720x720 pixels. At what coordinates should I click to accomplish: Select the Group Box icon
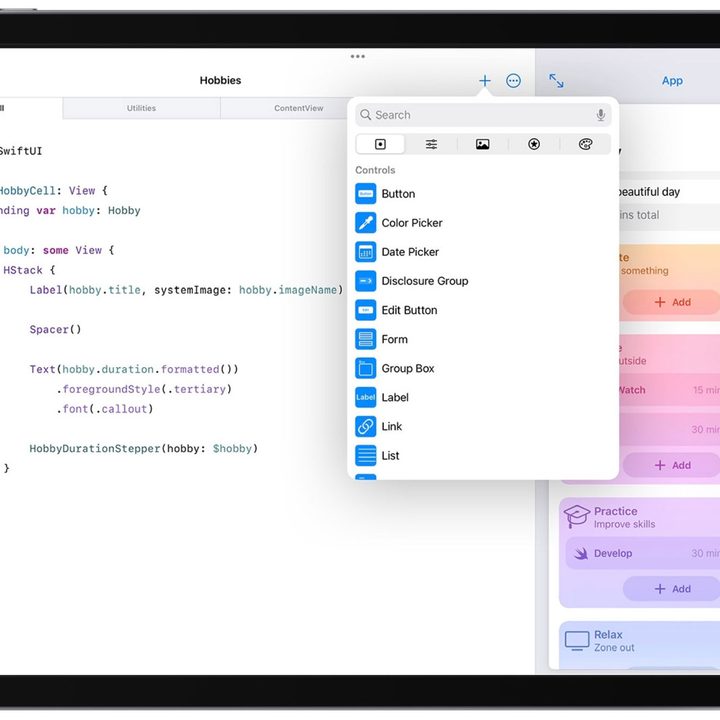point(366,368)
